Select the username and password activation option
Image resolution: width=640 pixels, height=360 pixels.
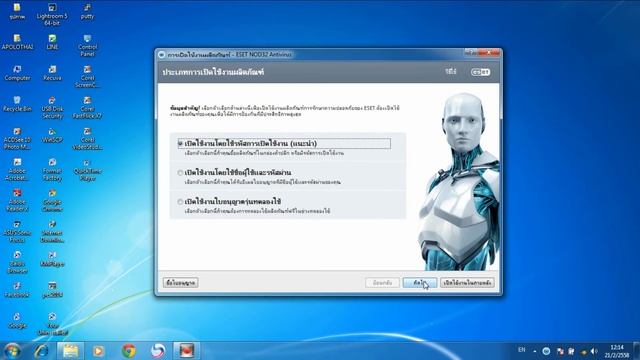[x=180, y=173]
